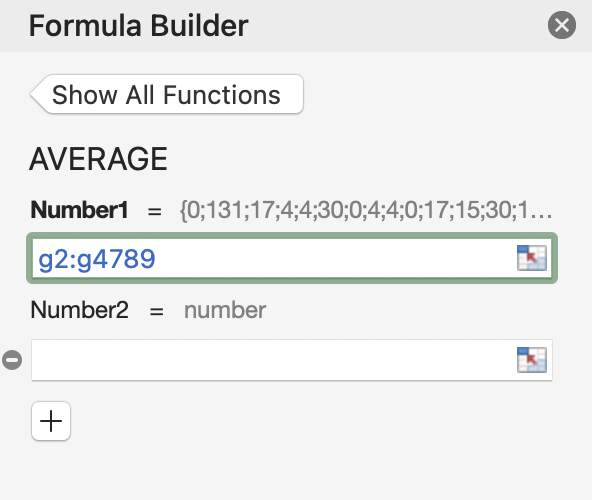
Task: Click the Formula Builder header bar
Action: click(x=296, y=26)
